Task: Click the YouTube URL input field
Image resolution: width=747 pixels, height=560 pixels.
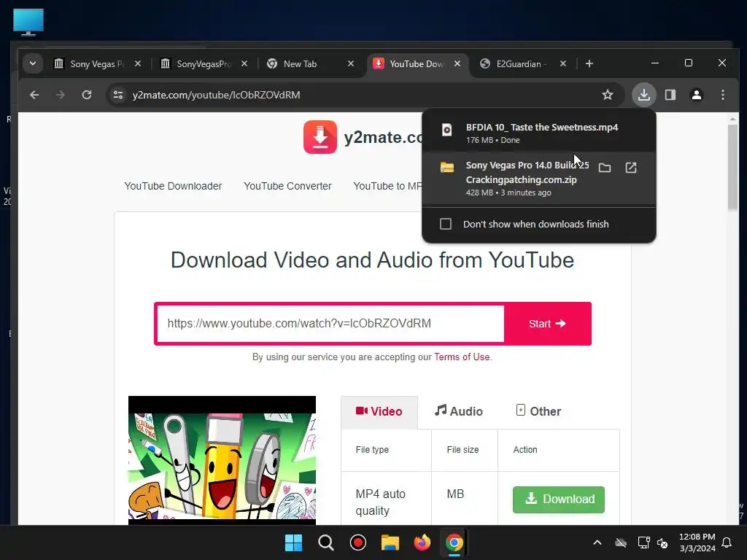Action: [330, 324]
